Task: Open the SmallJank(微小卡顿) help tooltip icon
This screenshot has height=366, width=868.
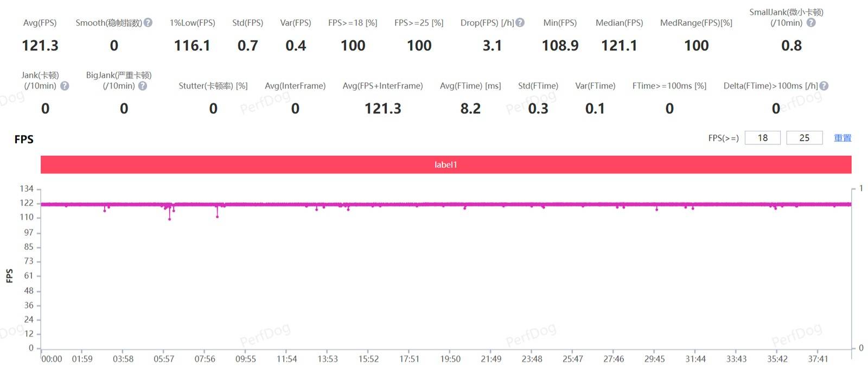Action: click(810, 23)
